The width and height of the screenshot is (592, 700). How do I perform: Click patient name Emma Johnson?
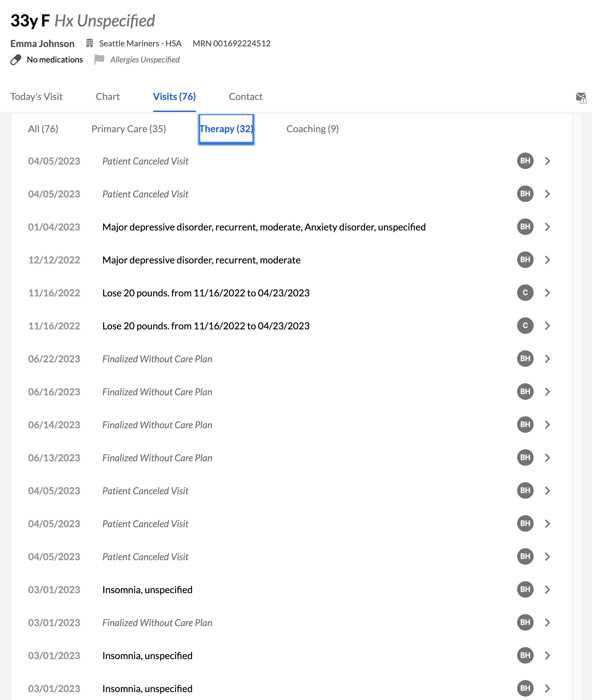coord(43,44)
